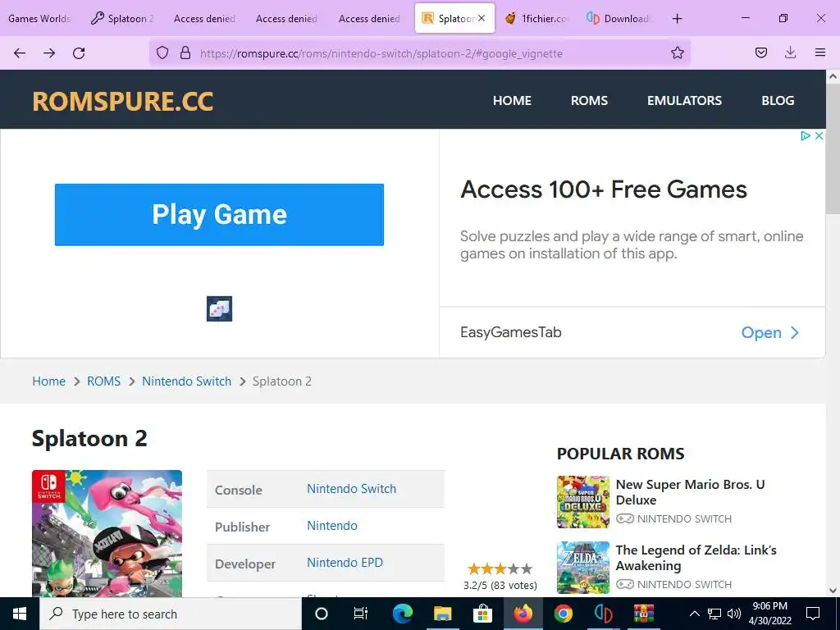The image size is (840, 630).
Task: Select the dice app icon in ad
Action: (219, 308)
